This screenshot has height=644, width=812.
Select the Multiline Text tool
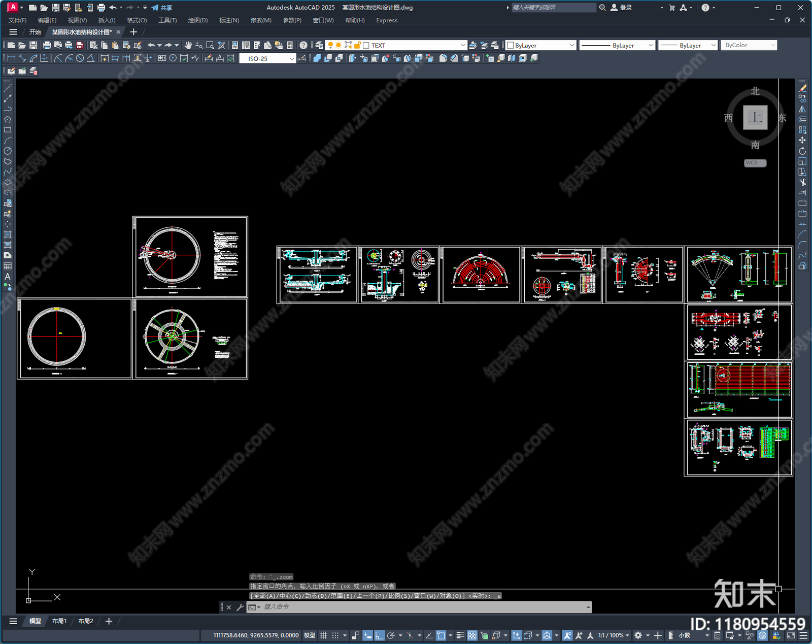[8, 277]
